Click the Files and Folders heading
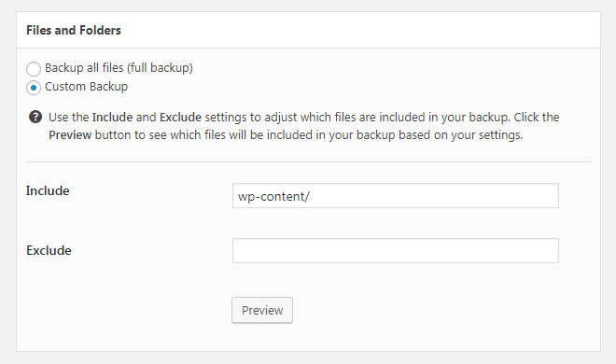The image size is (616, 364). coord(74,30)
